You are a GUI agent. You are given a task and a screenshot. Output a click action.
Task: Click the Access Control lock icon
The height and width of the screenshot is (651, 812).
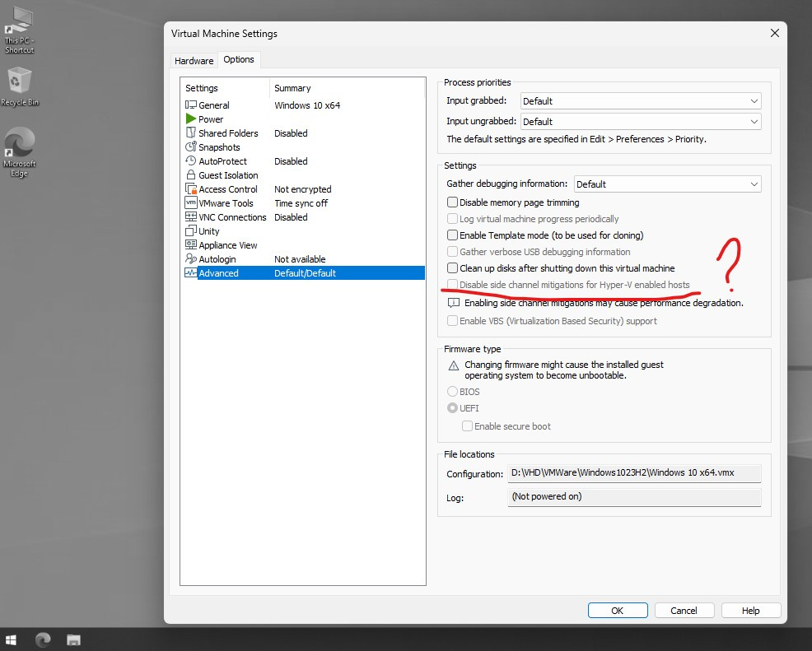click(x=190, y=189)
